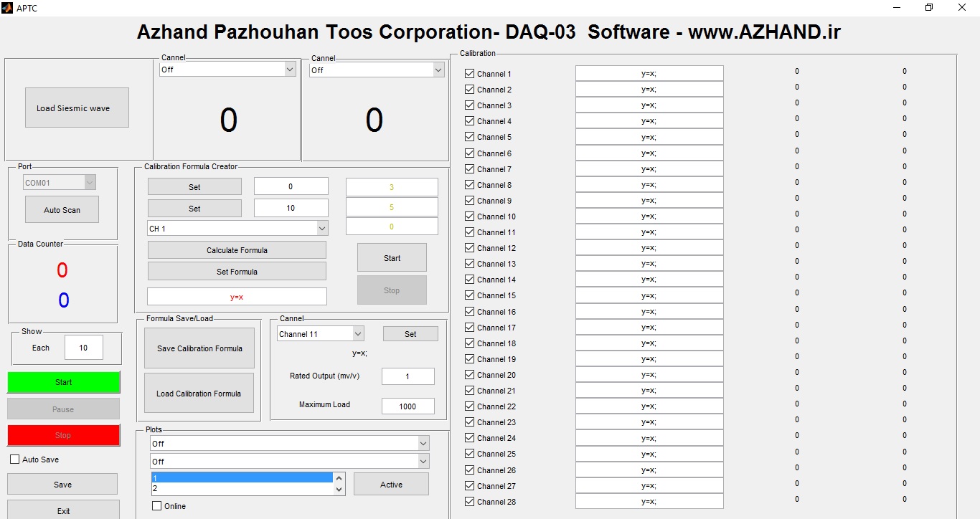Click the input field containing 0 in Formula Creator

291,186
